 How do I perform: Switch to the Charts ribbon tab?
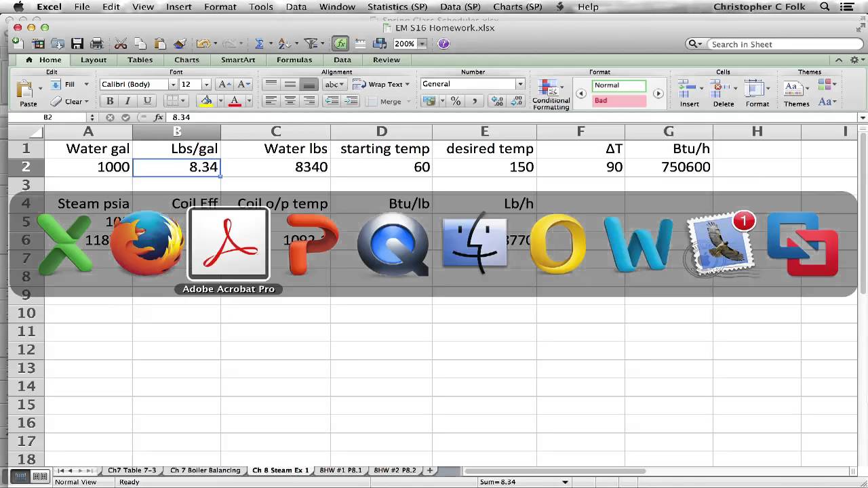[186, 60]
